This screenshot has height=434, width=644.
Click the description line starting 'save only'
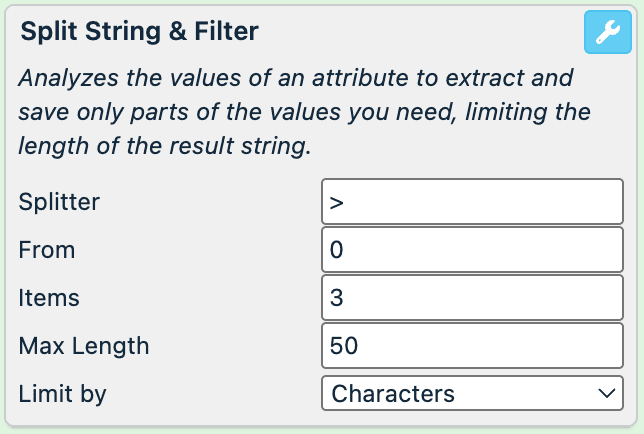(x=304, y=112)
